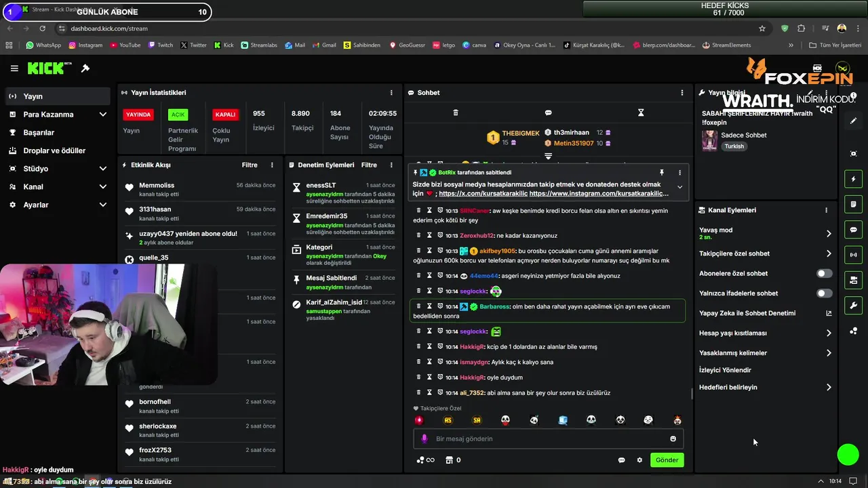
Task: Toggle Yalnızca ifadelerle sohbet switch
Action: pos(824,293)
